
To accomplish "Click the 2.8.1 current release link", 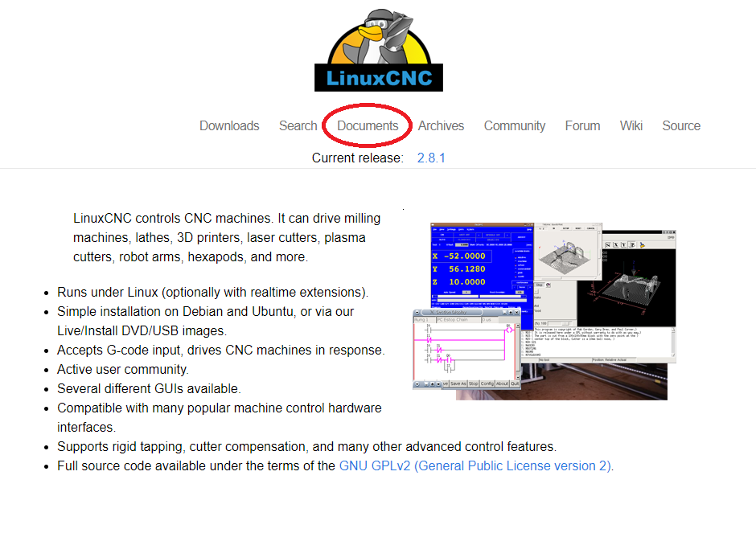I will click(431, 158).
